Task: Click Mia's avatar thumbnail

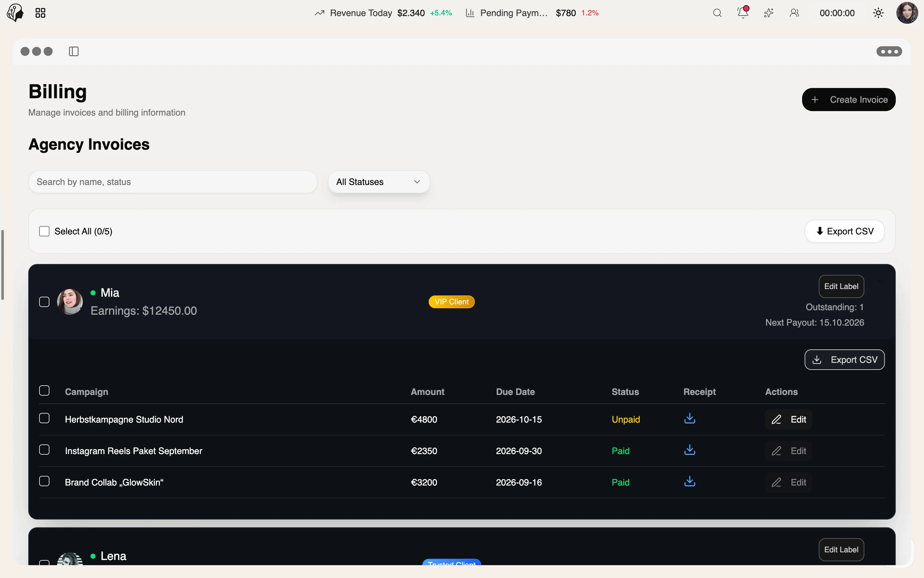Action: tap(70, 302)
